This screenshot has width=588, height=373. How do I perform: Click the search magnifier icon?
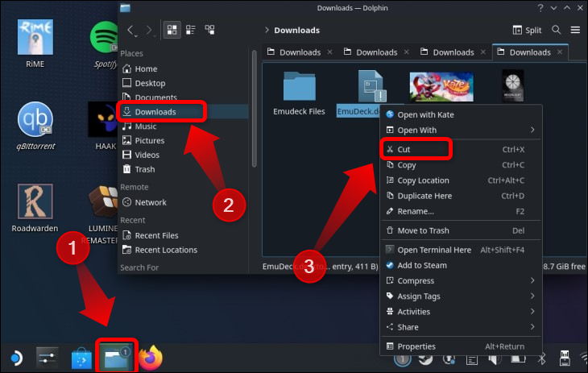[x=557, y=31]
